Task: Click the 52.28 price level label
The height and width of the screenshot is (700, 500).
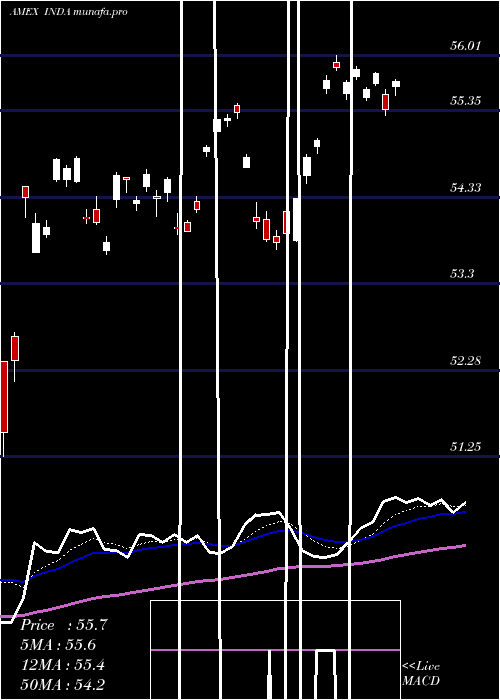Action: [465, 360]
